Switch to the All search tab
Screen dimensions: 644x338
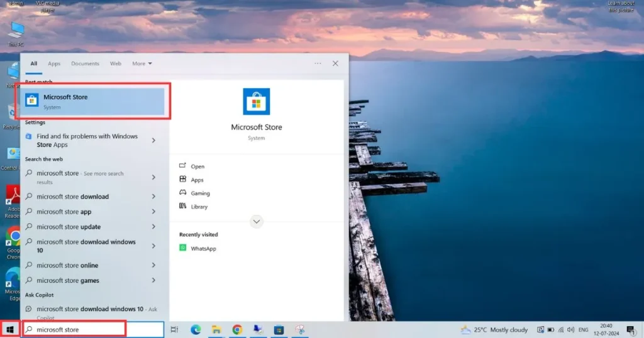pos(34,63)
